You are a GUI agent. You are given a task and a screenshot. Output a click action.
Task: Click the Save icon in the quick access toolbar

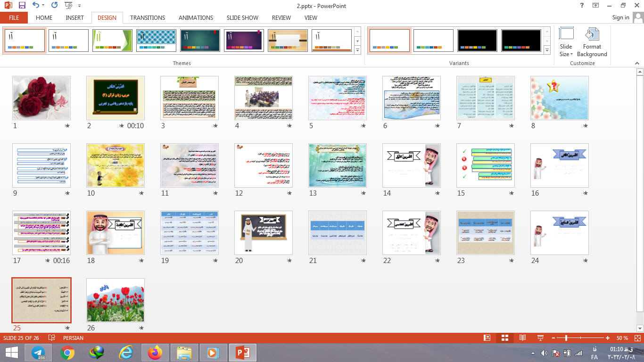pyautogui.click(x=22, y=6)
